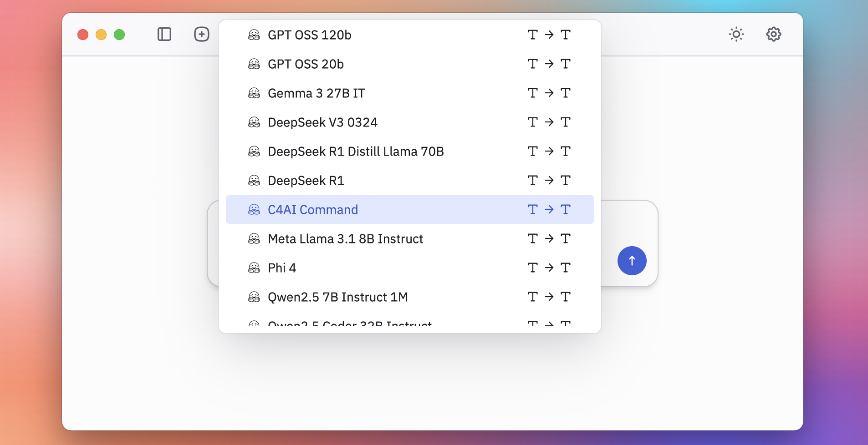Screen dimensions: 868x445
Task: Select partially visible Qwen2.5 Coder 32B Instruct
Action: 350,325
